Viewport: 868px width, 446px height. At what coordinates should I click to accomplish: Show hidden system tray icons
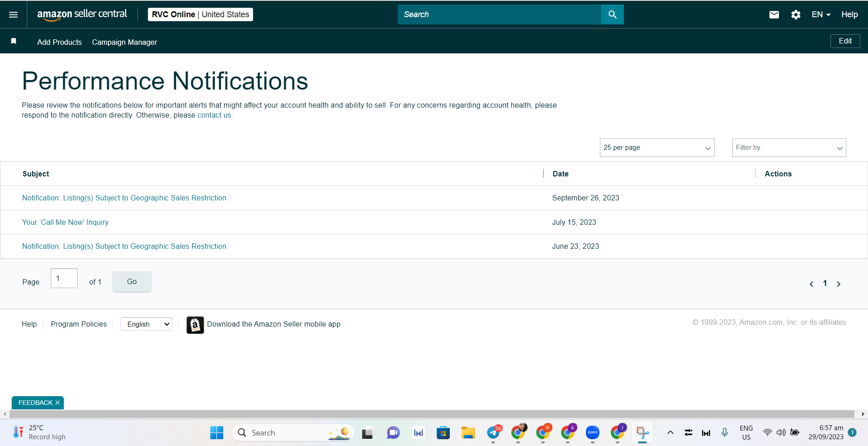click(x=670, y=432)
